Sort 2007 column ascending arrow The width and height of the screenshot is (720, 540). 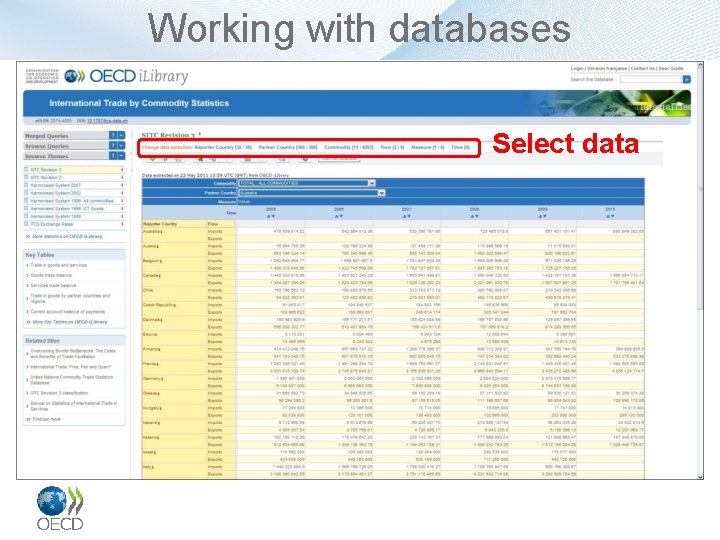click(404, 216)
